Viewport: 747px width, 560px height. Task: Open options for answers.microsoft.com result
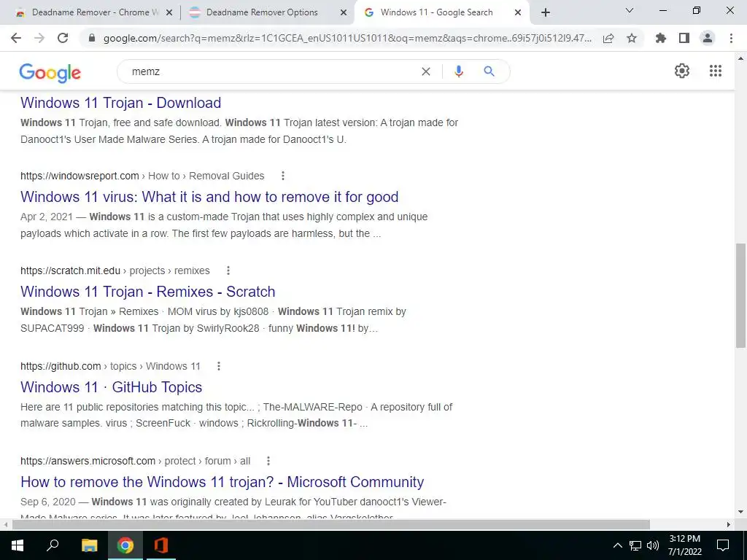[268, 461]
